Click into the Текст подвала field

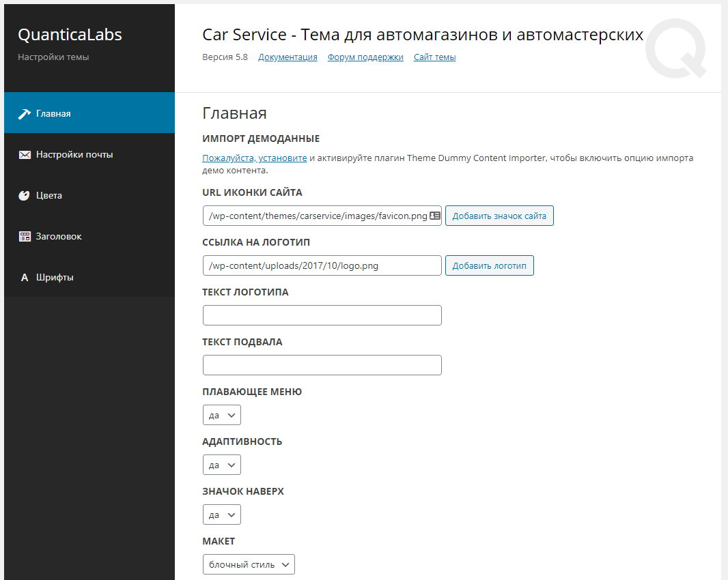[322, 365]
